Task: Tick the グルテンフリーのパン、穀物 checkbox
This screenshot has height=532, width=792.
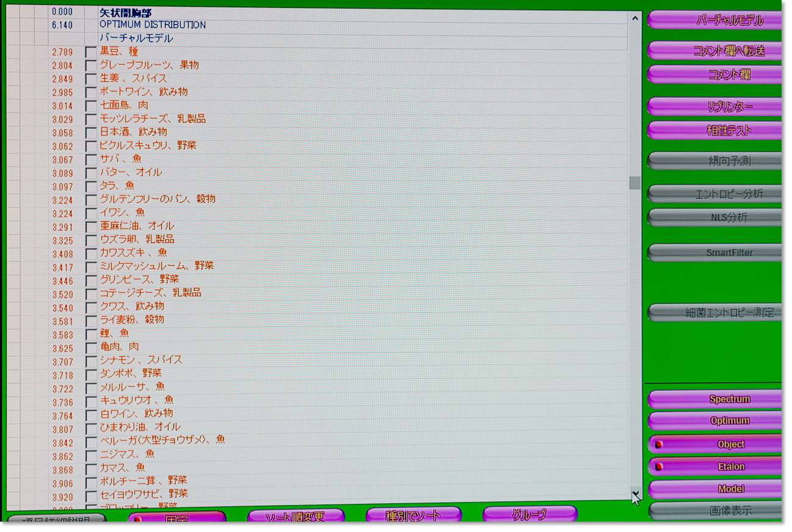Action: pyautogui.click(x=91, y=200)
